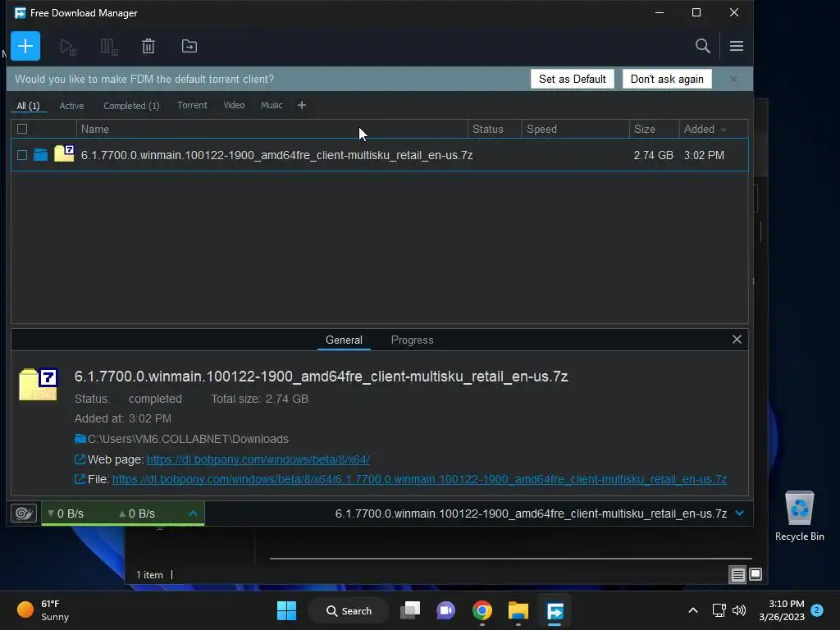
Task: Click the move to folder icon
Action: (x=189, y=46)
